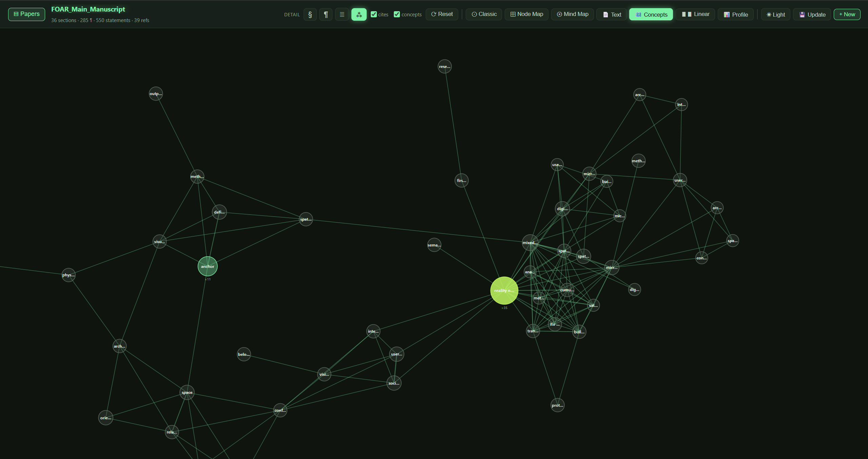
Task: Click the 'val...' concept node
Action: coord(593,306)
